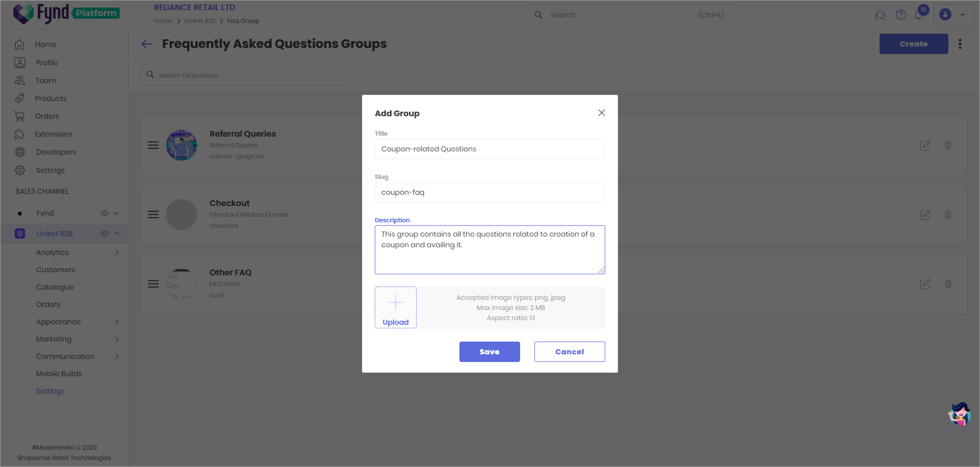The width and height of the screenshot is (980, 467).
Task: Click the Slug input field
Action: [x=490, y=192]
